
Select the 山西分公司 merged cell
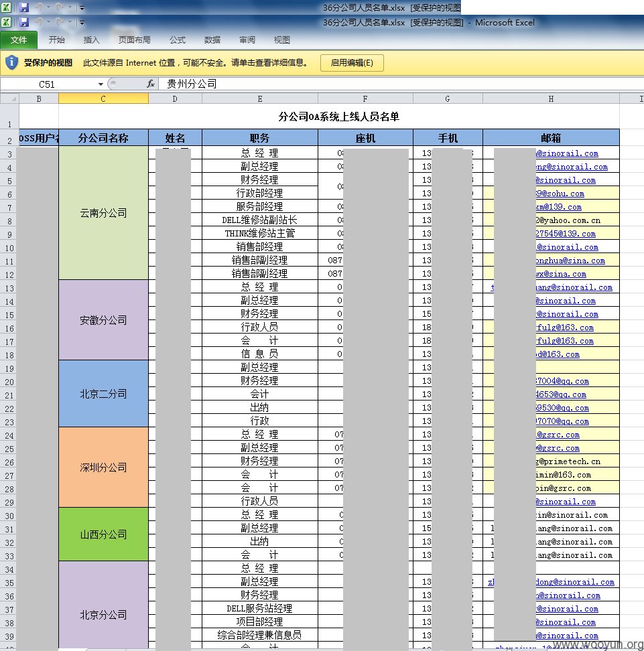tap(103, 534)
